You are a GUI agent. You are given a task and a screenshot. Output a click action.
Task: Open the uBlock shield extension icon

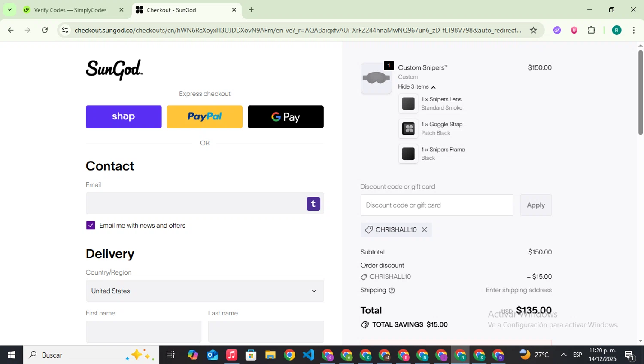pyautogui.click(x=574, y=30)
